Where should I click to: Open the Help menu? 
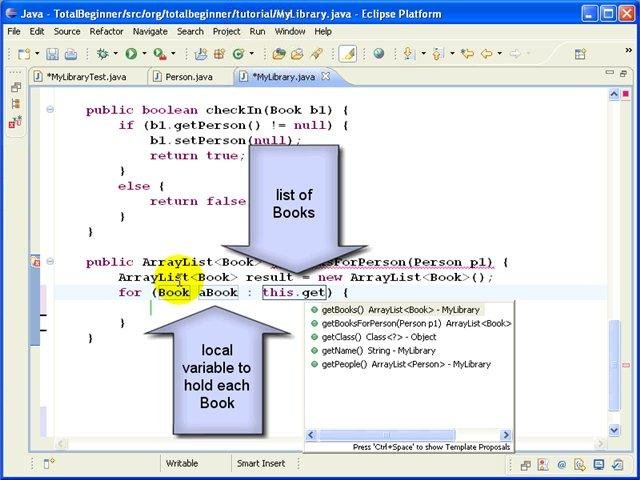pos(323,31)
